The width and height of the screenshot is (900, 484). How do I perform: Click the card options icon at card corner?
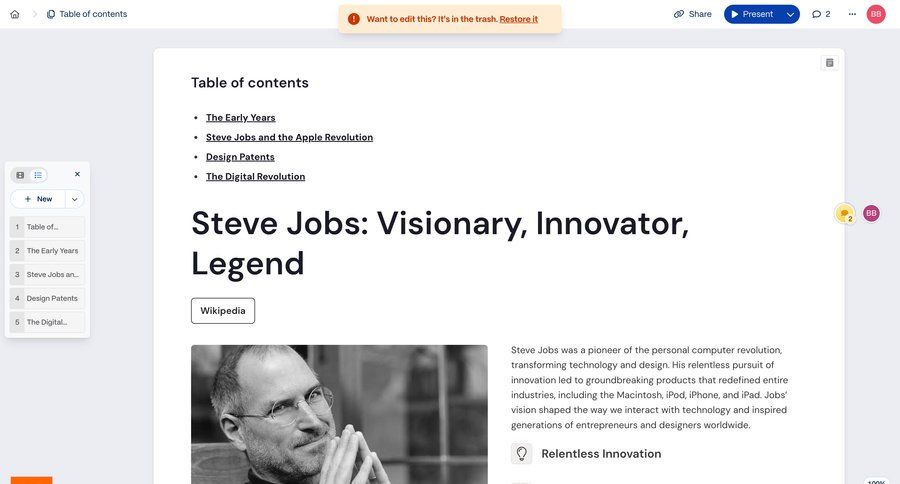[829, 63]
